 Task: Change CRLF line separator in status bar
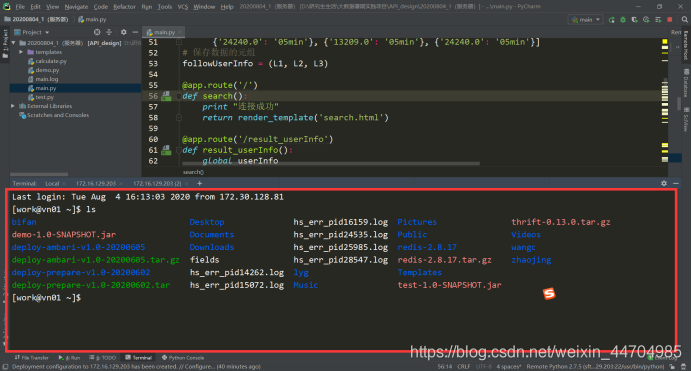click(x=464, y=367)
